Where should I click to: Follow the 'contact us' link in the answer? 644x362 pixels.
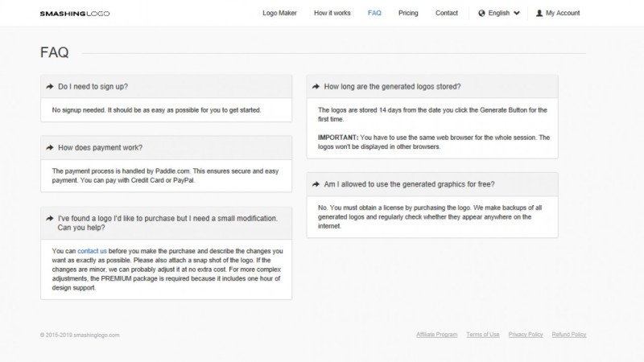tap(92, 251)
